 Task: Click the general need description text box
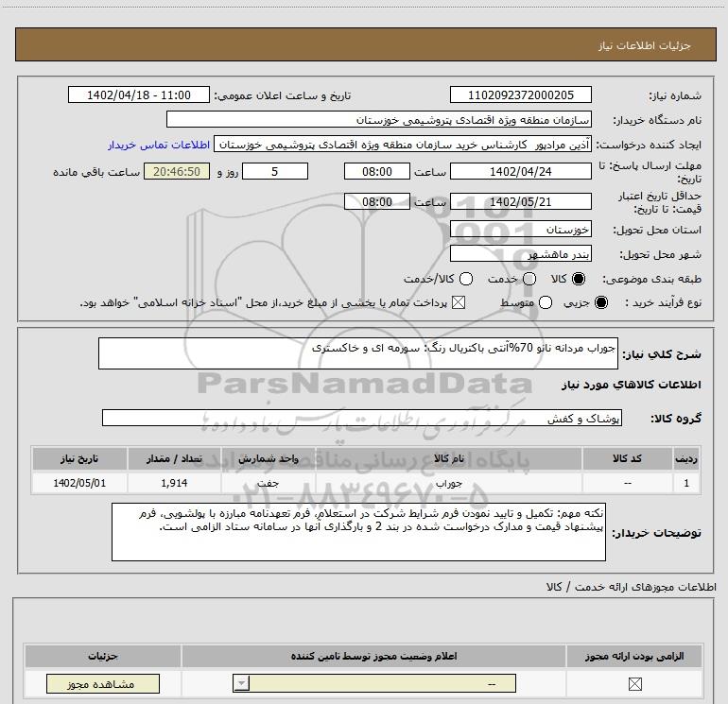point(358,353)
